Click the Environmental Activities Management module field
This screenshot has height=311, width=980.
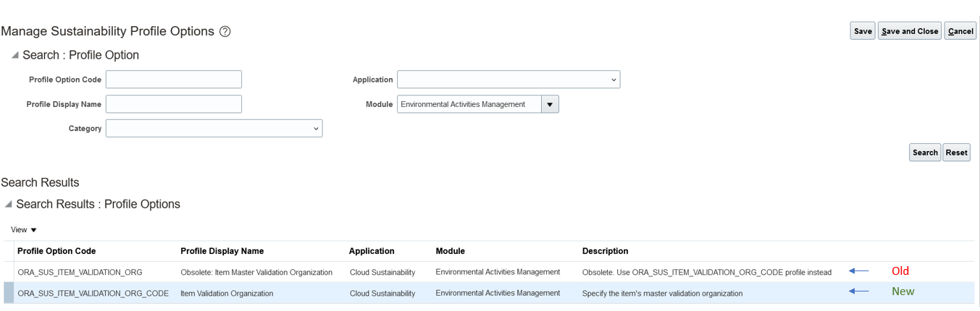[x=469, y=104]
